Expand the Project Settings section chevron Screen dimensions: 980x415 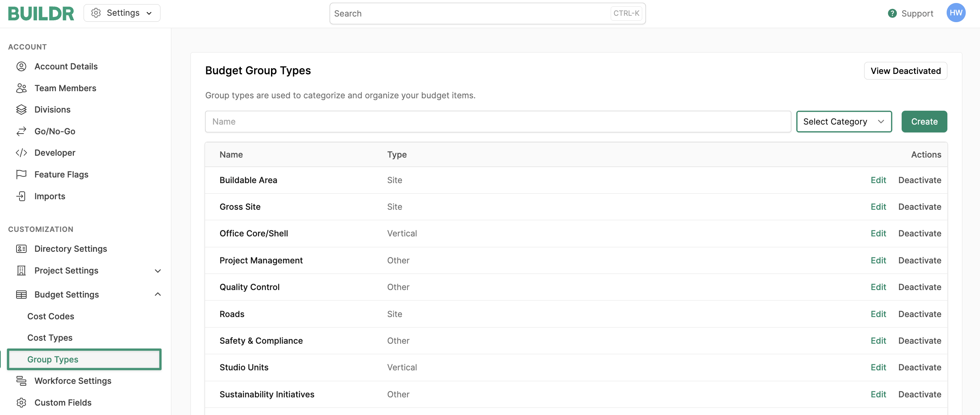coord(158,271)
